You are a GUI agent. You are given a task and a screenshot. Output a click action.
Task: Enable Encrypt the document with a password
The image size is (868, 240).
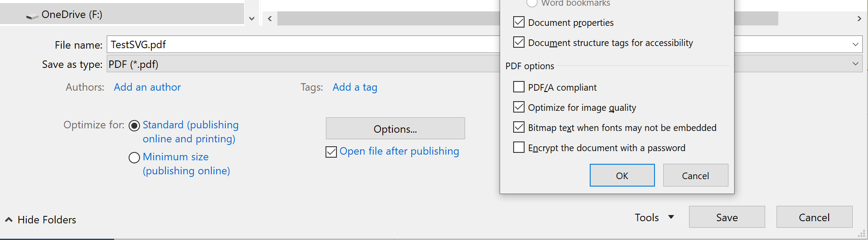coord(518,147)
